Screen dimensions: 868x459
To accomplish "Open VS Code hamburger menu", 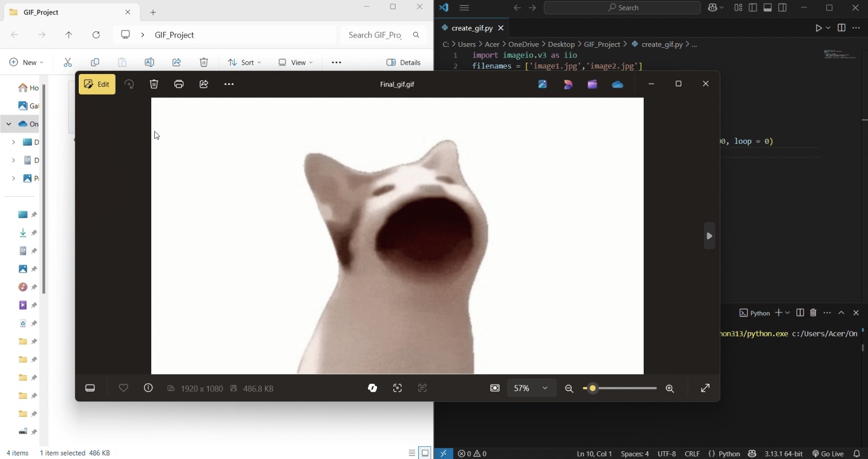I will point(464,8).
